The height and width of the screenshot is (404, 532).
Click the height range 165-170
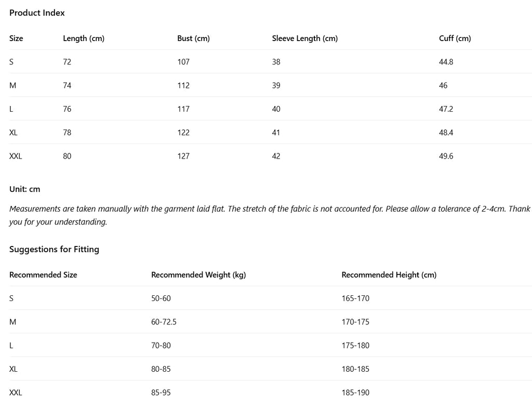[x=355, y=298]
